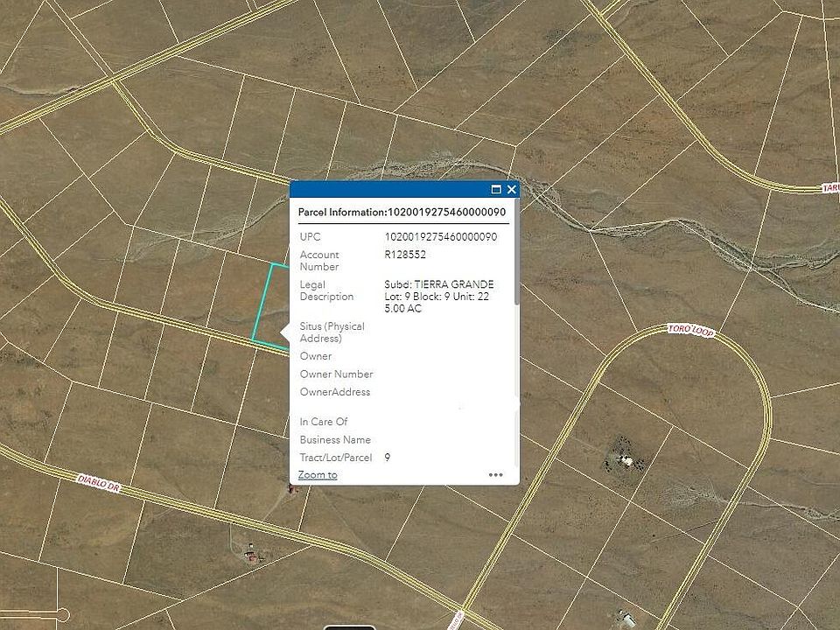Click the UPC number value in the popup
The width and height of the screenshot is (840, 630).
(440, 237)
